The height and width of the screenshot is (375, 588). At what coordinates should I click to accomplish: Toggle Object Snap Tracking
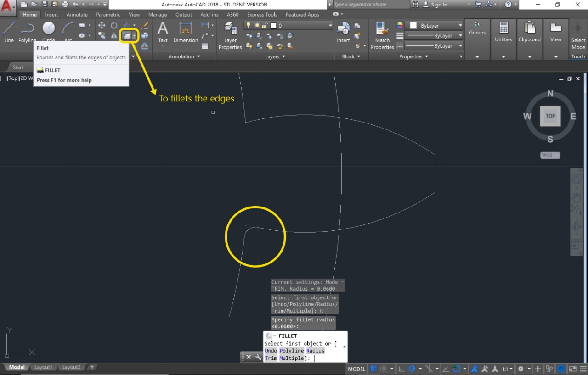pyautogui.click(x=446, y=369)
